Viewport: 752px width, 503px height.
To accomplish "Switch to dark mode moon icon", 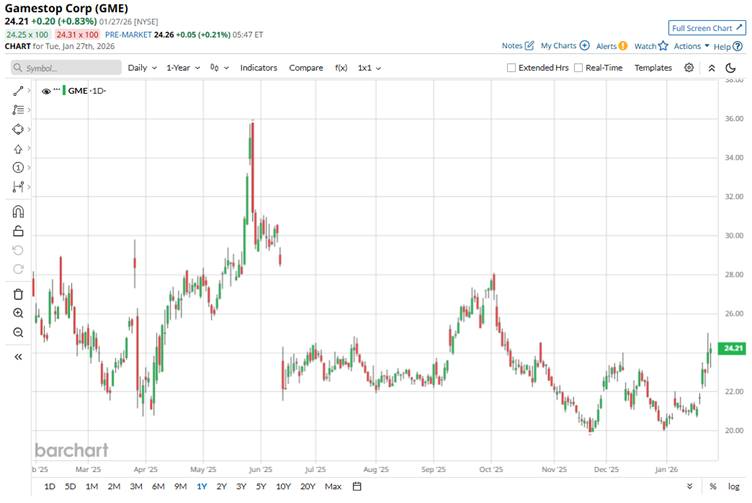I will point(730,68).
